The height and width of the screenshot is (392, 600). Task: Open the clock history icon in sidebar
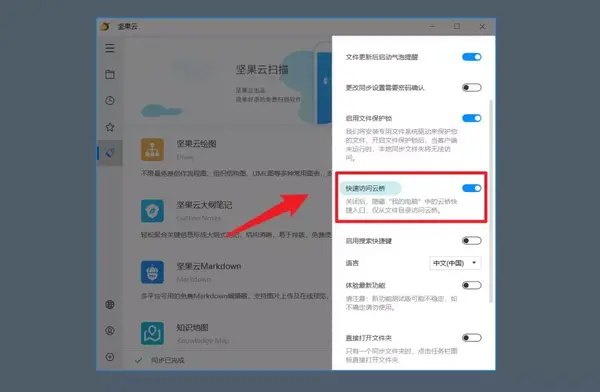point(110,101)
